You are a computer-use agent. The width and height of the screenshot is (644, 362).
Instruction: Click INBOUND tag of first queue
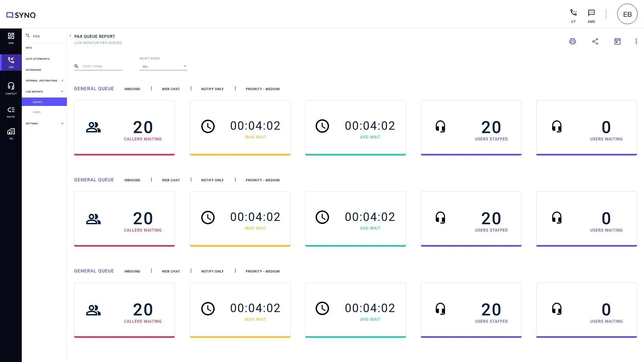click(x=132, y=89)
